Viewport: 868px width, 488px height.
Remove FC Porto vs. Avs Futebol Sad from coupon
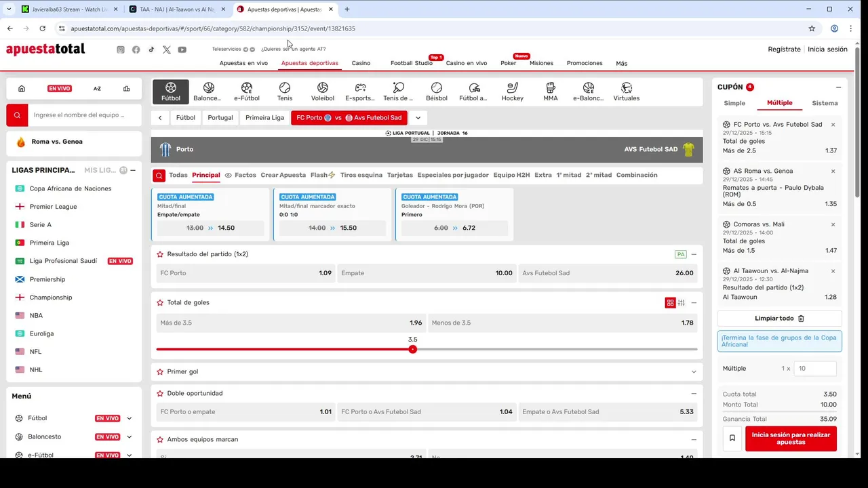tap(833, 125)
